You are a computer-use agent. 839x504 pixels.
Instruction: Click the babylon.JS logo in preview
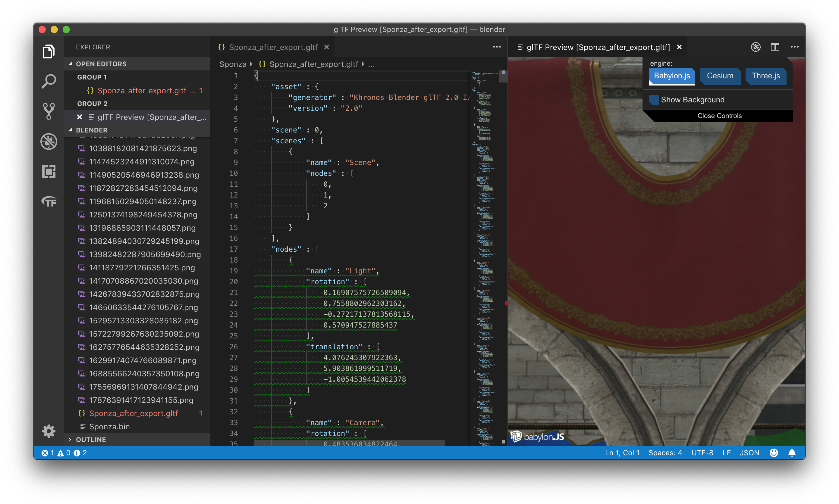click(x=537, y=437)
